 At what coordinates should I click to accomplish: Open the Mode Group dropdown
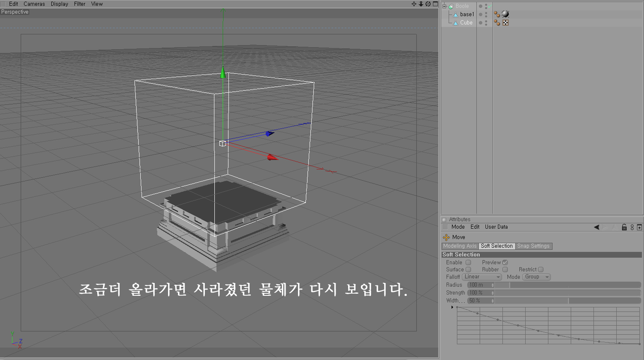[x=537, y=277]
